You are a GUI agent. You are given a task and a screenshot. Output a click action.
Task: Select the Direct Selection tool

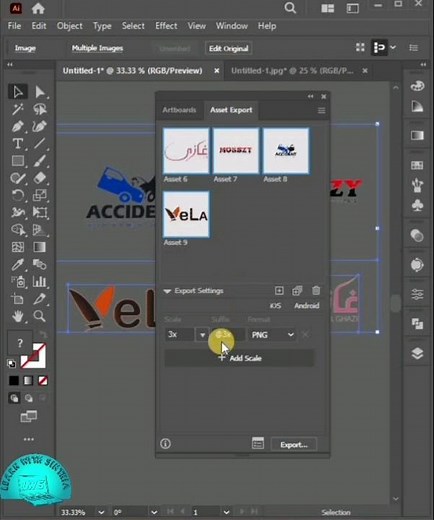click(x=40, y=92)
